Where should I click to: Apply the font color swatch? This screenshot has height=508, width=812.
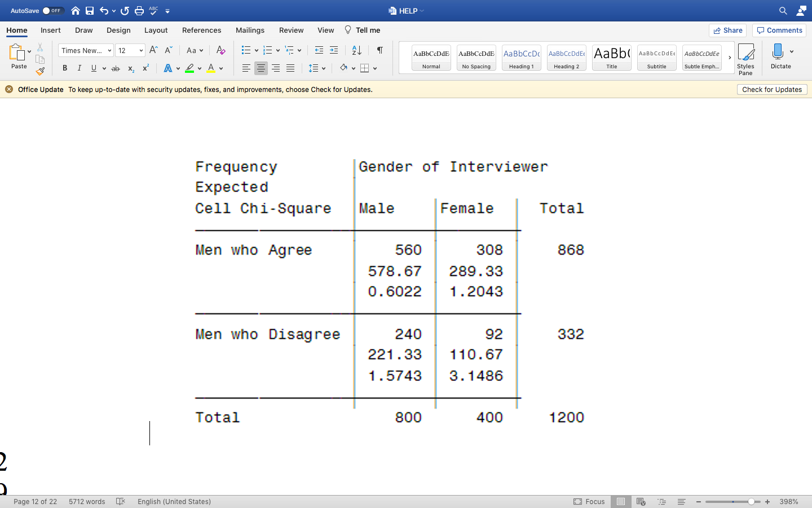click(211, 68)
